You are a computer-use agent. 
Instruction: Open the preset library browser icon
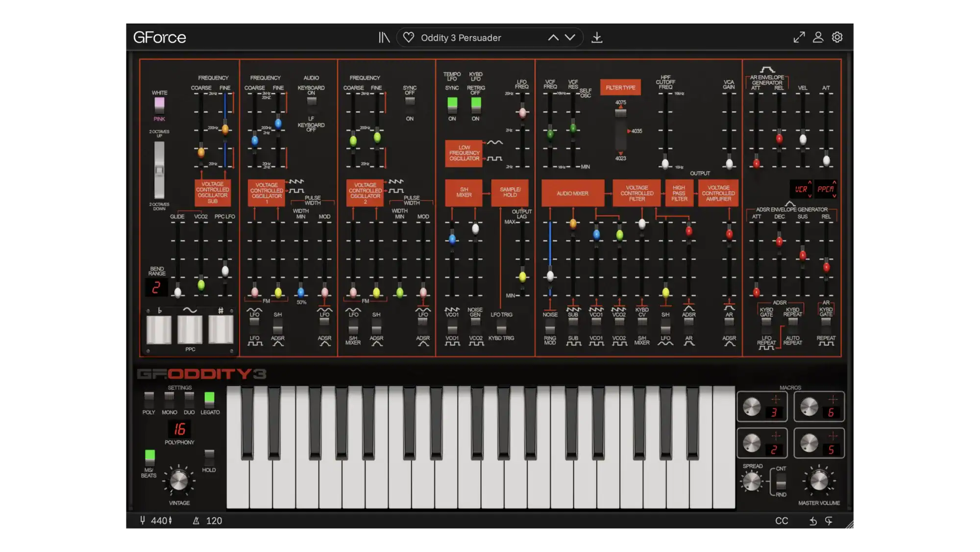pos(384,37)
